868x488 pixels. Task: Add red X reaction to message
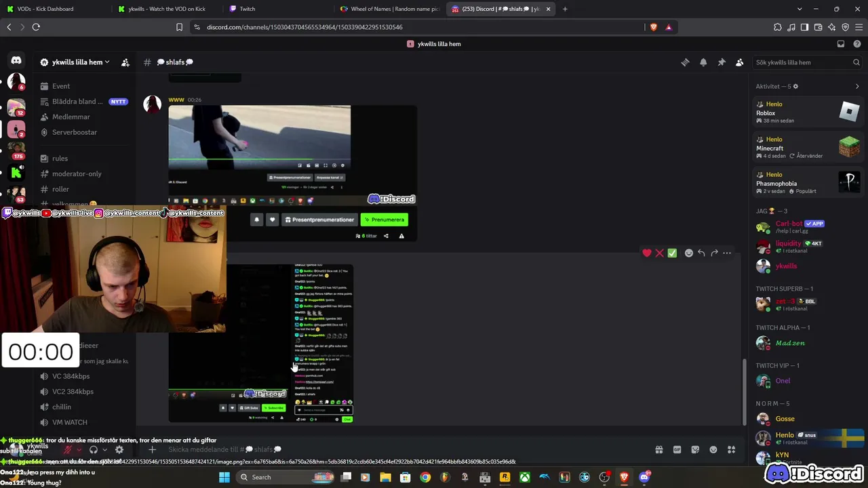(659, 253)
